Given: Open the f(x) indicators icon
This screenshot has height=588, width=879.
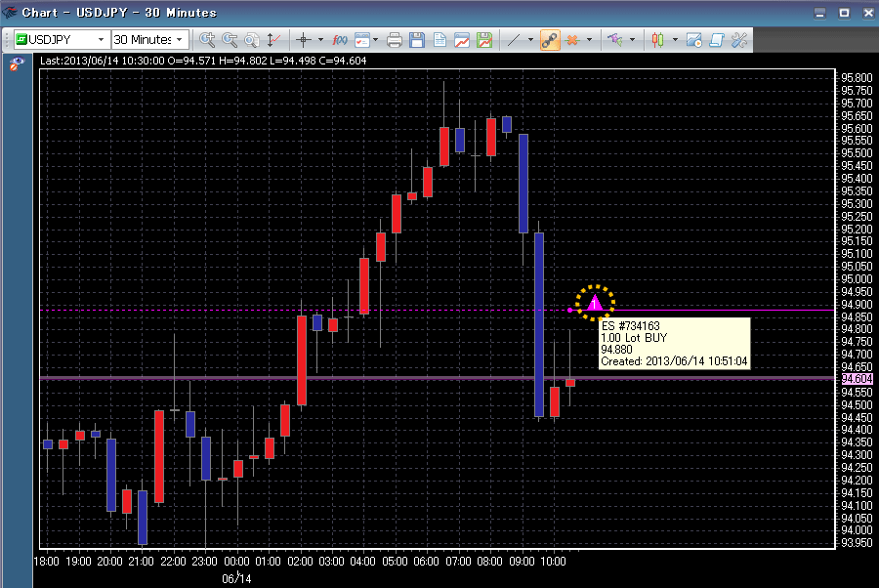Looking at the screenshot, I should [x=340, y=40].
